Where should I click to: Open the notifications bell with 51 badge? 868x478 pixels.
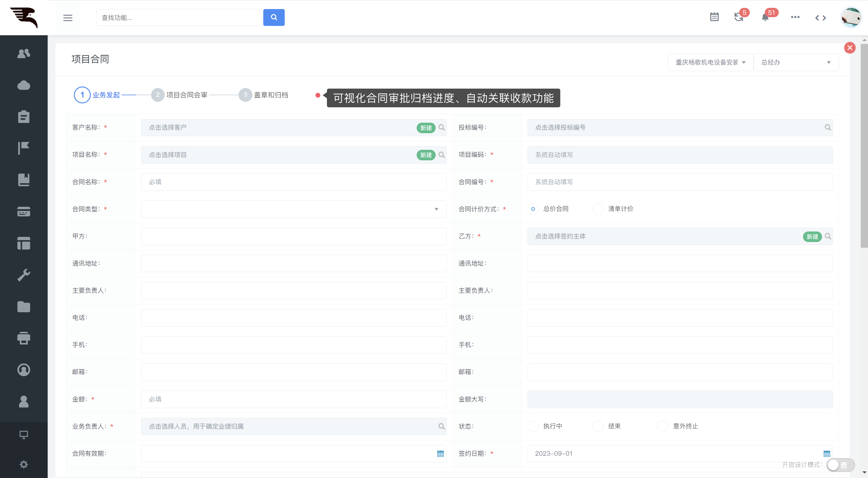[765, 17]
